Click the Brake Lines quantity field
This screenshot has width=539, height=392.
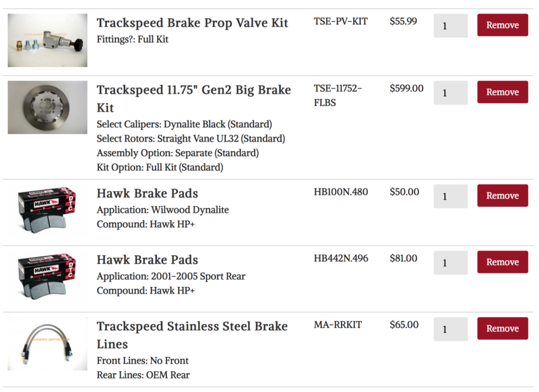(450, 329)
